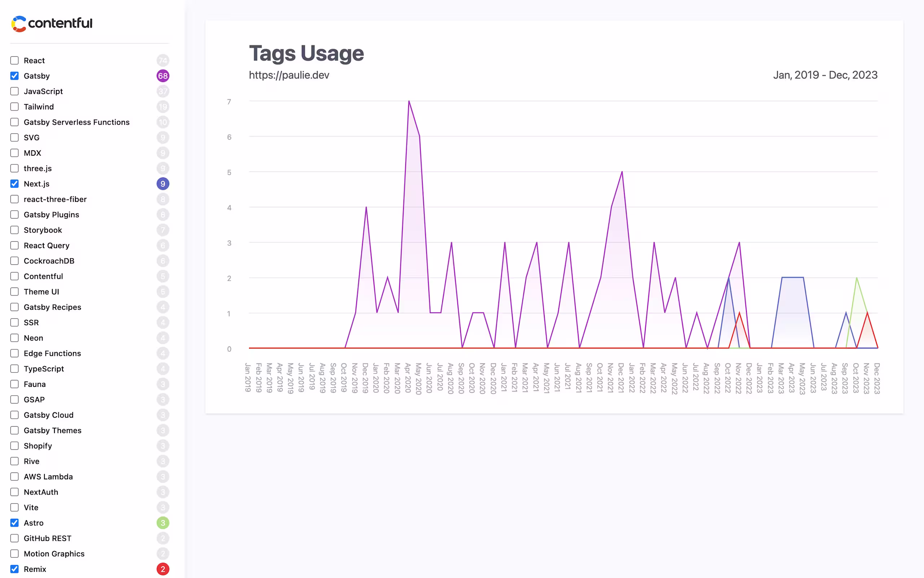Click the red 2 Remix count badge
The image size is (924, 578).
(163, 569)
